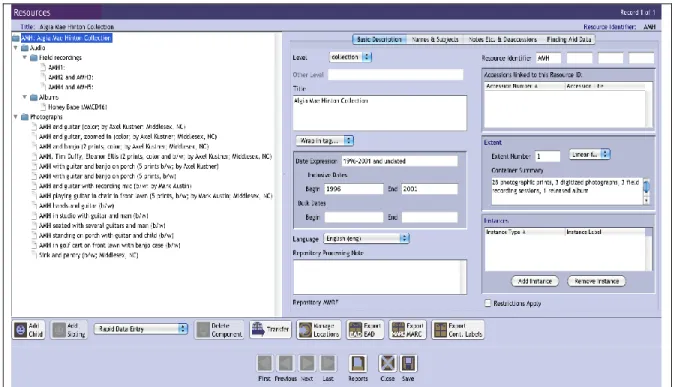Image resolution: width=675 pixels, height=387 pixels.
Task: Click the Inclusive Dates Begin field
Action: 353,189
